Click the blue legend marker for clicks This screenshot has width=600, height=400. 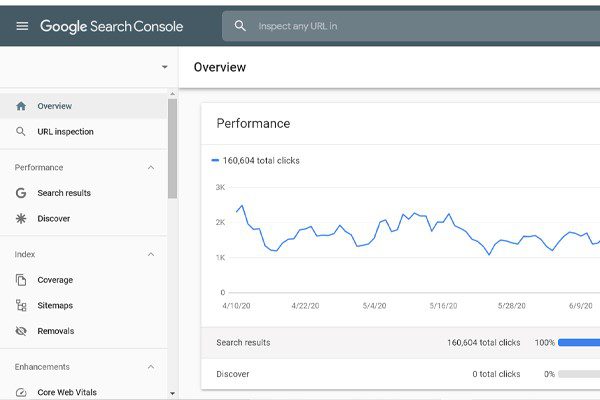(215, 160)
